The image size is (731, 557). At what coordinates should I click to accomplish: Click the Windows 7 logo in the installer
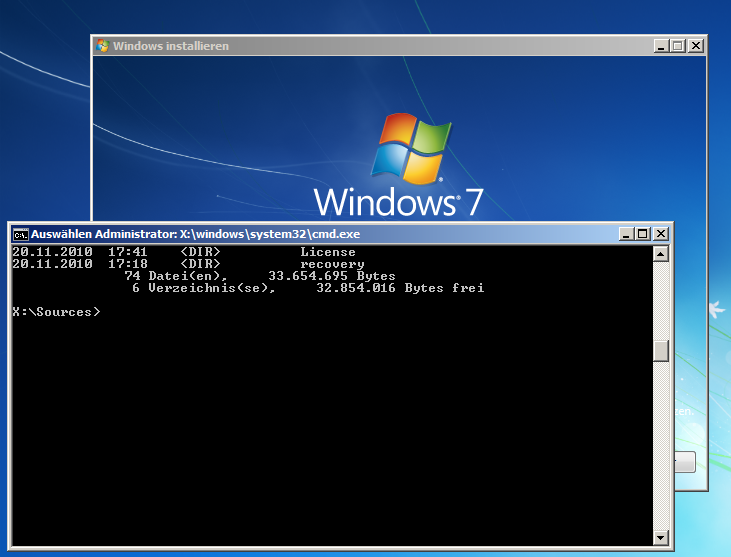[399, 165]
